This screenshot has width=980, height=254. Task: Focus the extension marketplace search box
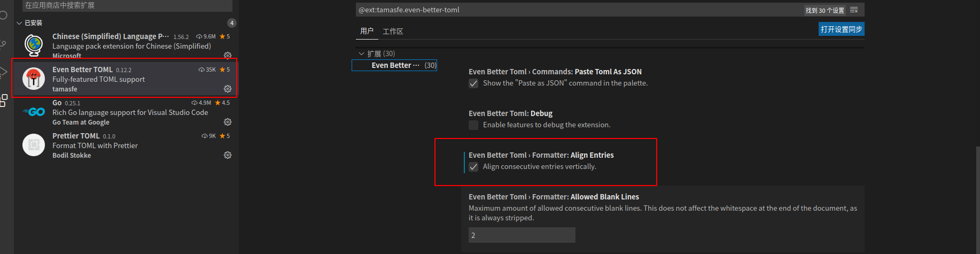127,5
